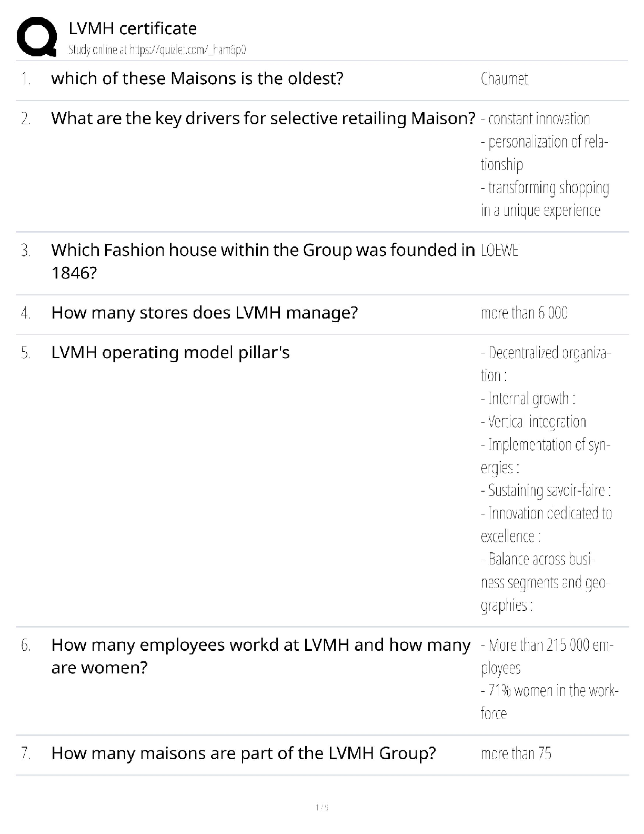Screen dimensions: 644x834
Task: Click the more than 6 000 answer
Action: click(x=524, y=313)
